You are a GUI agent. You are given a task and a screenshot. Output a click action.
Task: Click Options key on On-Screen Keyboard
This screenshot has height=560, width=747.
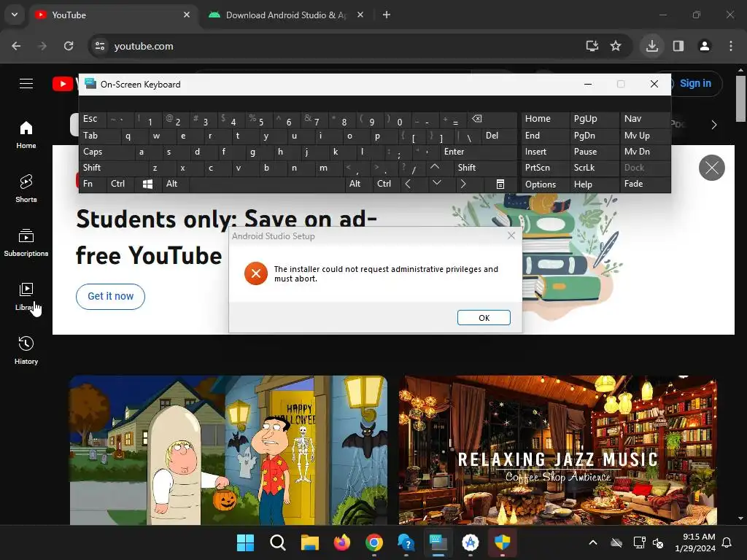coord(545,184)
